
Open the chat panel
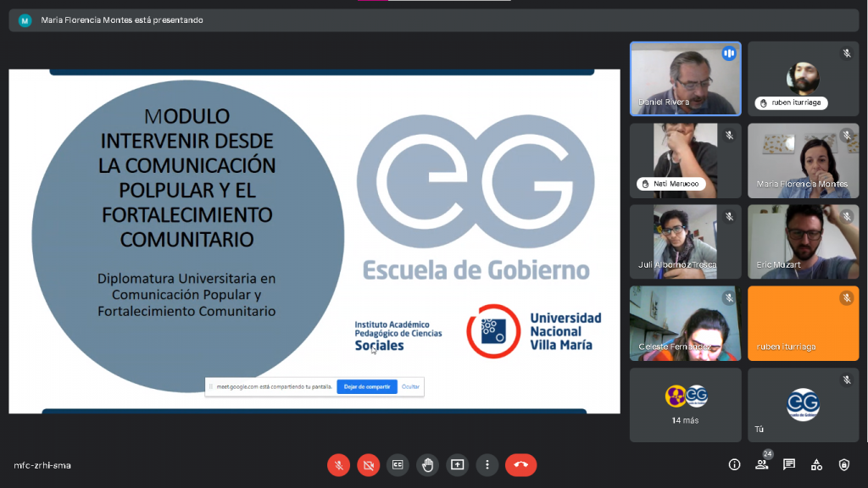789,464
